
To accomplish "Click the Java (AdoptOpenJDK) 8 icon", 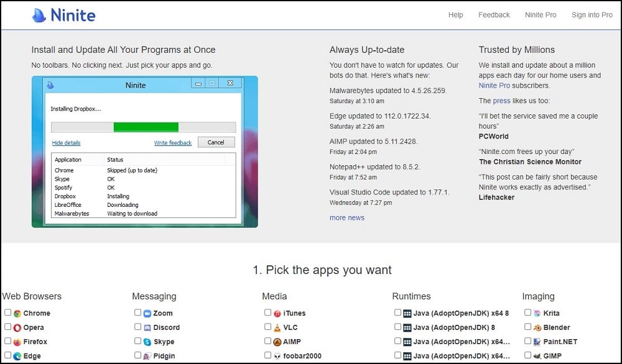I will (x=407, y=328).
